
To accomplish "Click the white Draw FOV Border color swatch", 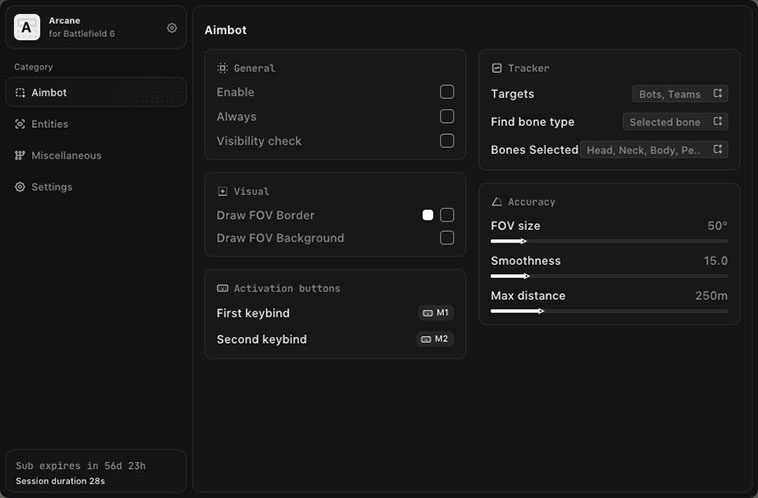I will [x=428, y=215].
